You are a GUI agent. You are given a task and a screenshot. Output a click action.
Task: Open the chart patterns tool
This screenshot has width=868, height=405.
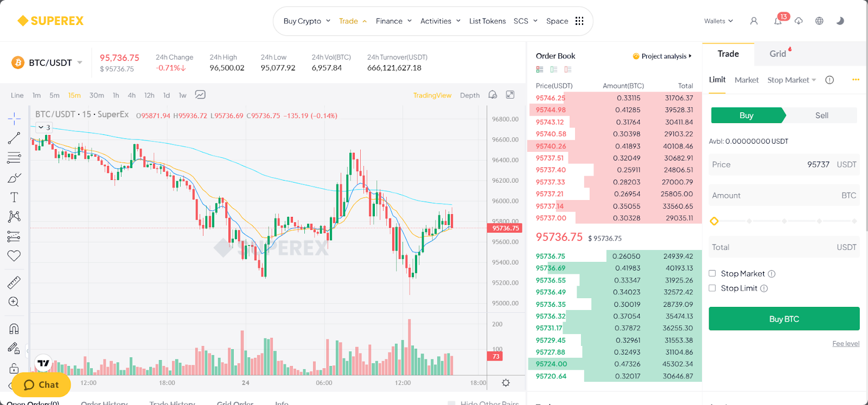[14, 217]
